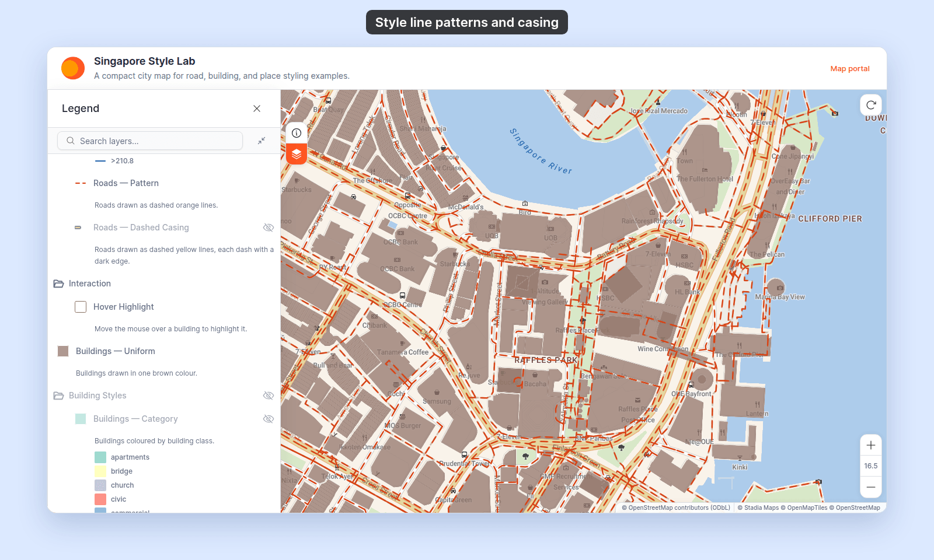The width and height of the screenshot is (934, 560).
Task: Open the Map portal link
Action: [x=850, y=68]
